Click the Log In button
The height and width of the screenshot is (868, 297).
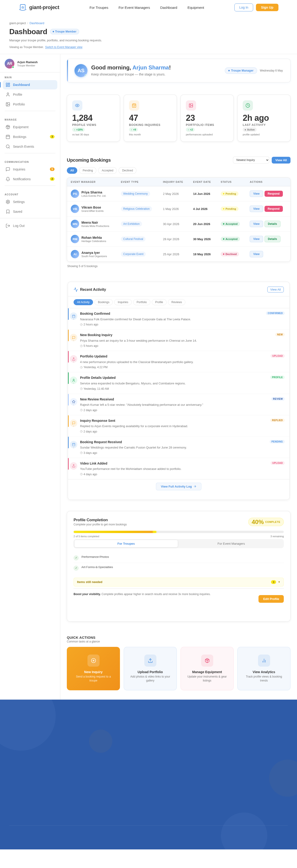point(244,7)
